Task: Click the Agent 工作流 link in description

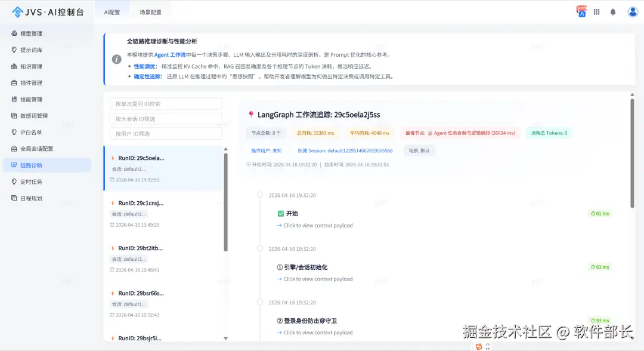Action: point(169,55)
